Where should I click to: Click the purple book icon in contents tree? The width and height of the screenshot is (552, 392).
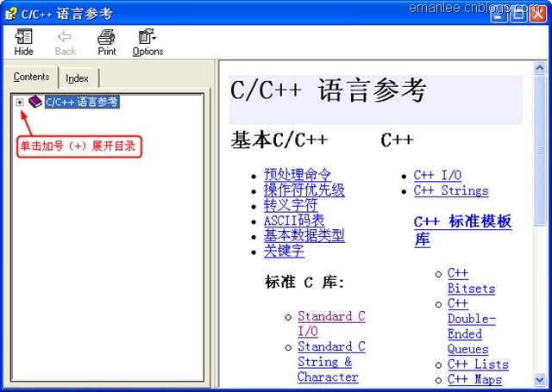pyautogui.click(x=35, y=102)
